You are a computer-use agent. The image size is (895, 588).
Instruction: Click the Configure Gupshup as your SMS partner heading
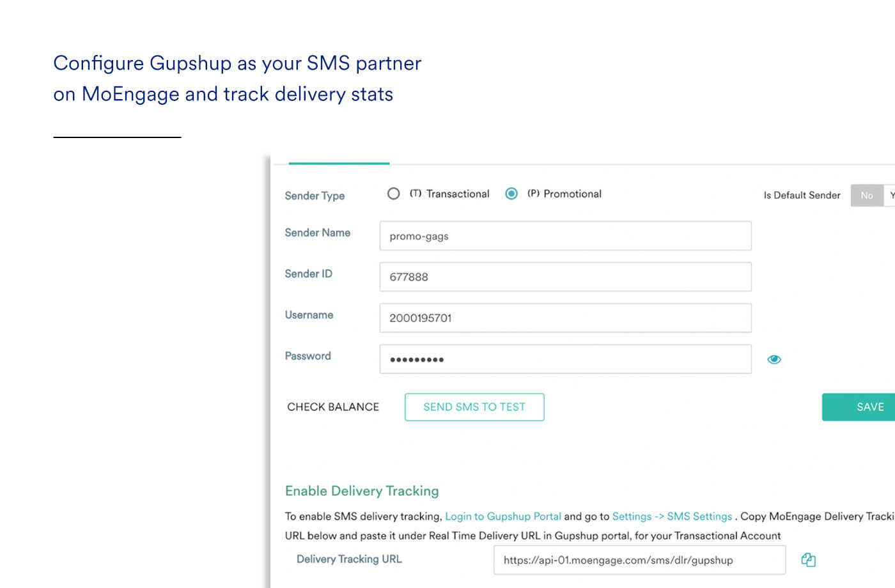pyautogui.click(x=237, y=79)
